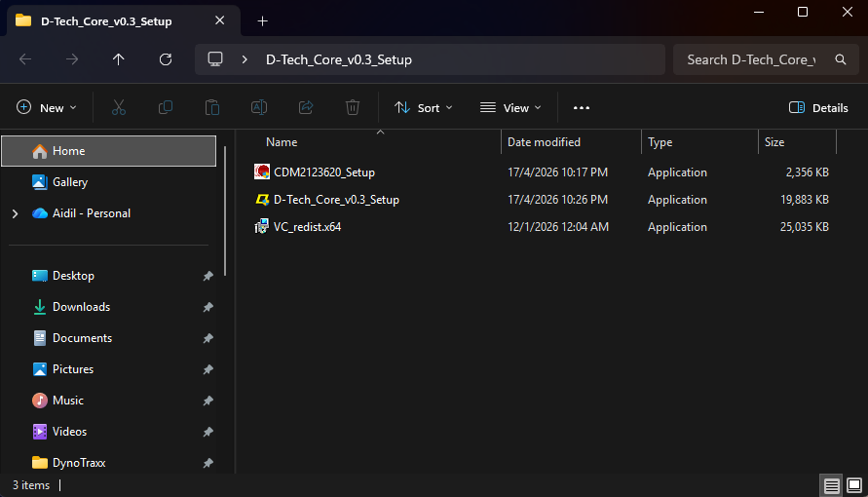Click the VC_redist.x64 installer icon
868x497 pixels.
[261, 226]
